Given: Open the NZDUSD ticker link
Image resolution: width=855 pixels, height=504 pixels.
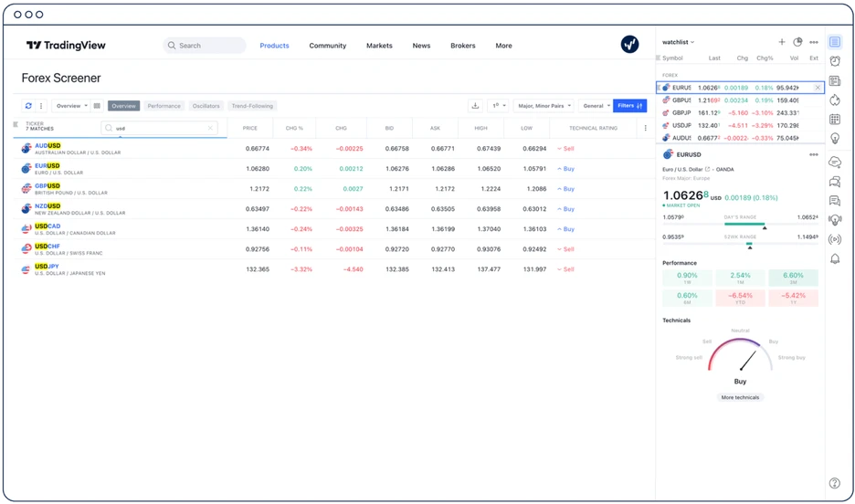Looking at the screenshot, I should click(x=47, y=206).
